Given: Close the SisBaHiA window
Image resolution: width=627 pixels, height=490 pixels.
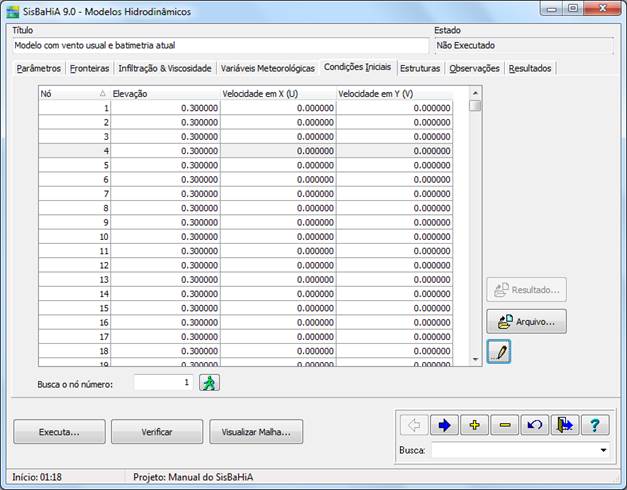Looking at the screenshot, I should tap(603, 9).
